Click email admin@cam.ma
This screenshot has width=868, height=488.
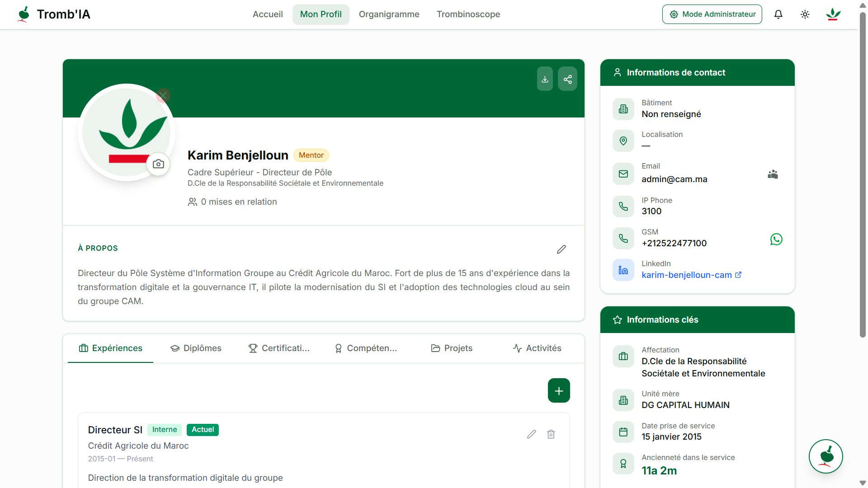(x=675, y=179)
